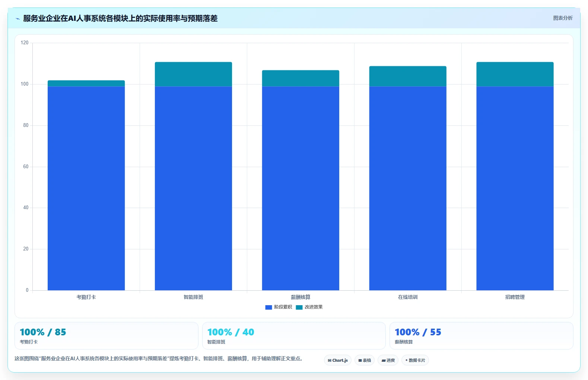588x380 pixels.
Task: Click the chart title 服务业企业在AI人事系统各模块上的实际使用率与预期落差
Action: (120, 18)
